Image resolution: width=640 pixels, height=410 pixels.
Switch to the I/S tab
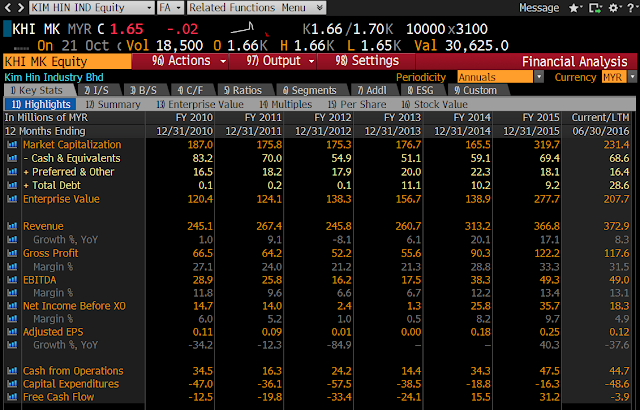tap(100, 90)
